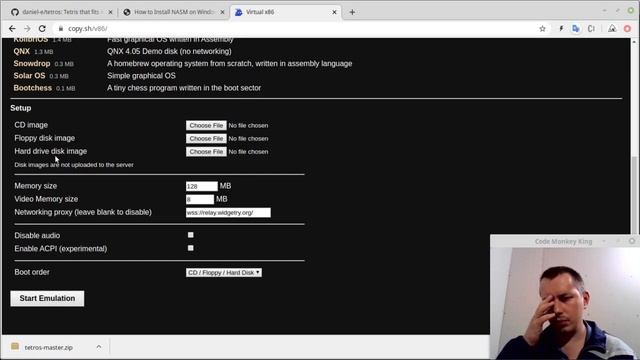Choose File for Hard drive disk image
This screenshot has width=640, height=360.
[x=206, y=151]
